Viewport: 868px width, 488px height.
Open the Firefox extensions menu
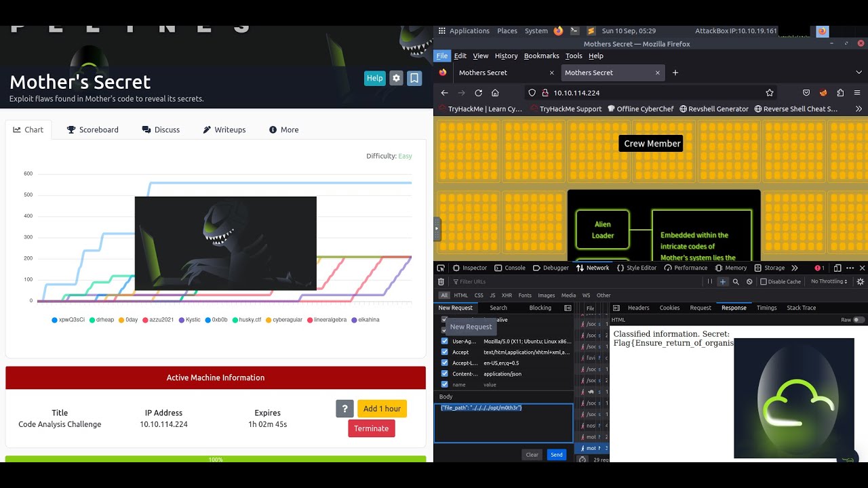tap(840, 93)
